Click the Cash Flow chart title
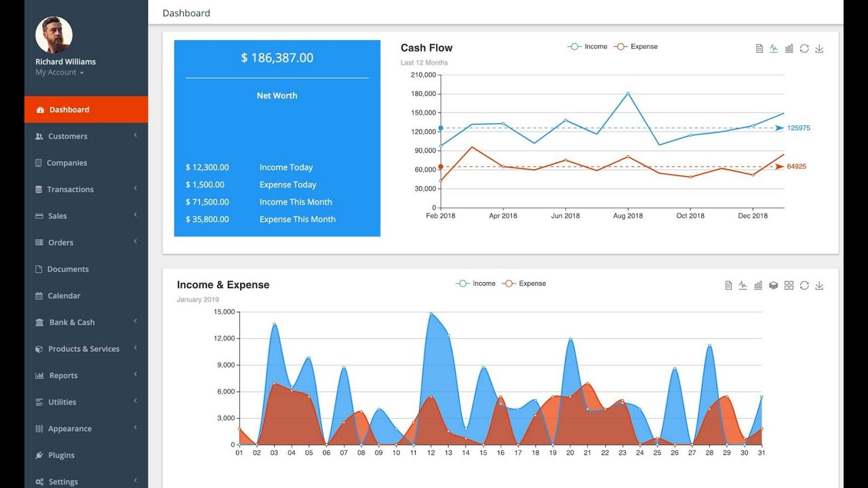Screen dimensions: 868x488 (427, 48)
